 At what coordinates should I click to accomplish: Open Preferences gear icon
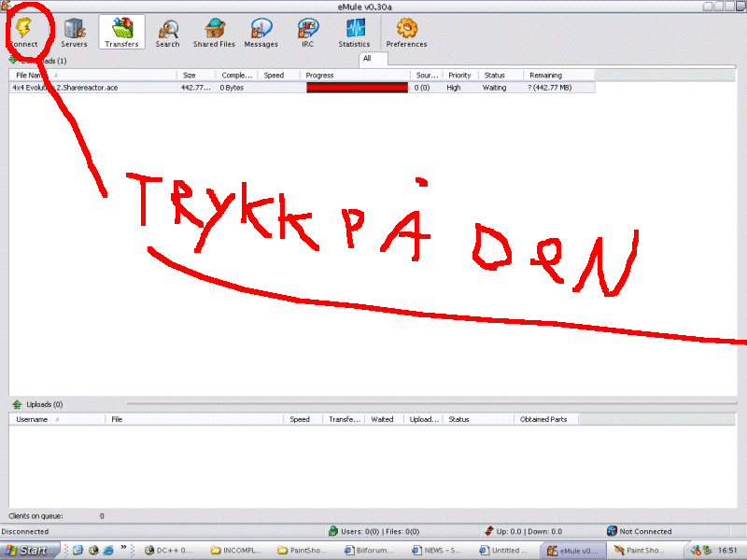click(406, 33)
